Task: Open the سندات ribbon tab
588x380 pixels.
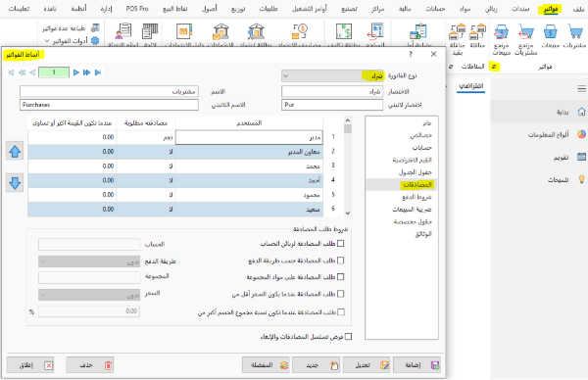Action: point(520,9)
